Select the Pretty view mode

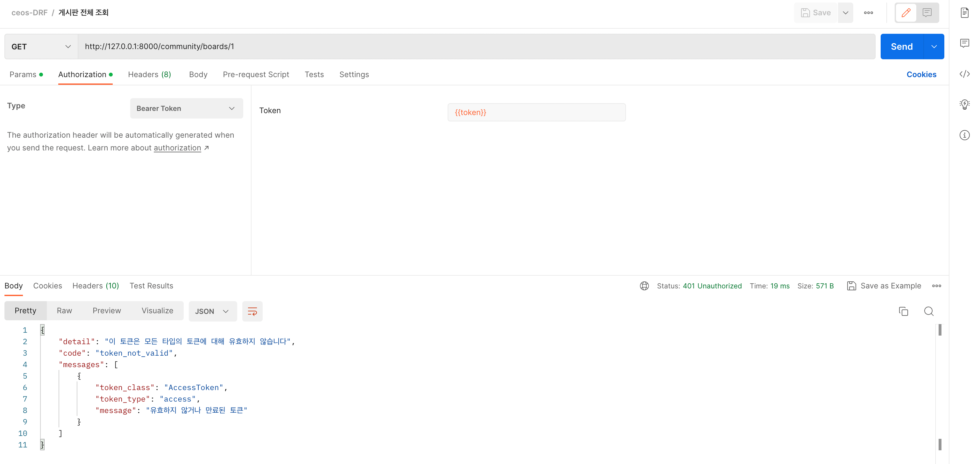coord(25,311)
